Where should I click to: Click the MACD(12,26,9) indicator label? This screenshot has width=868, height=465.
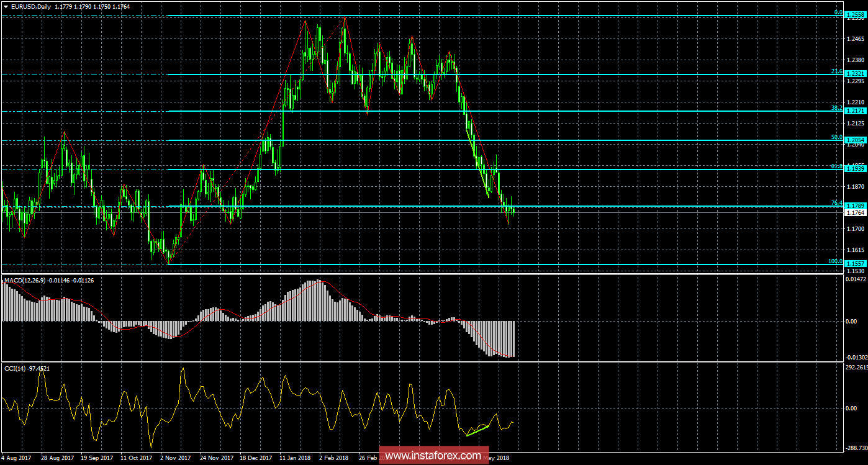click(25, 280)
